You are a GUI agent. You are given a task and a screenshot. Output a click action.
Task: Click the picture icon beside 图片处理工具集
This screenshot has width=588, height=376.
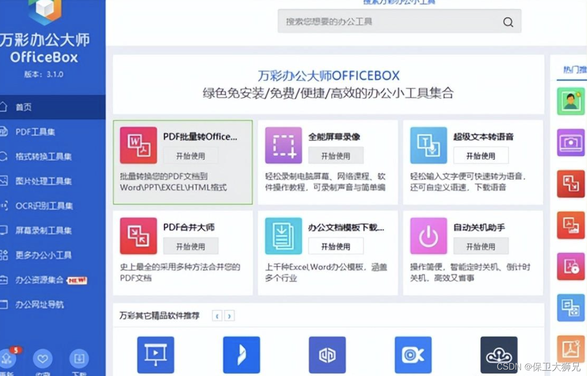[x=3, y=181]
